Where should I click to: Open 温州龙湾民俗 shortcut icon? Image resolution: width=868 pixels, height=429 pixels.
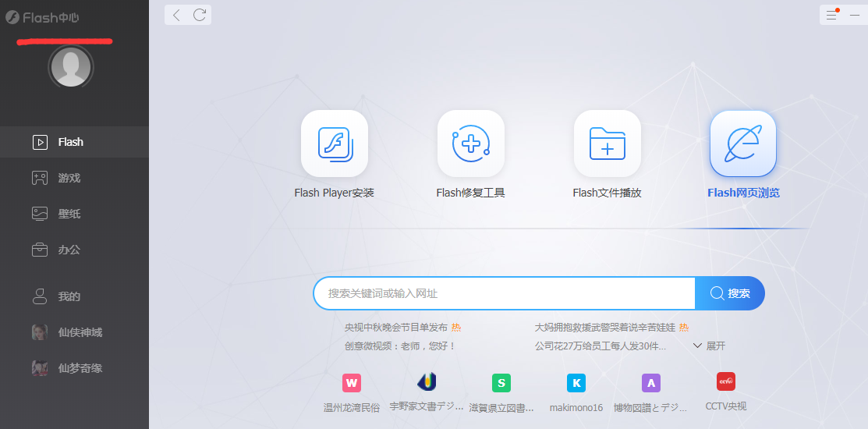click(352, 383)
